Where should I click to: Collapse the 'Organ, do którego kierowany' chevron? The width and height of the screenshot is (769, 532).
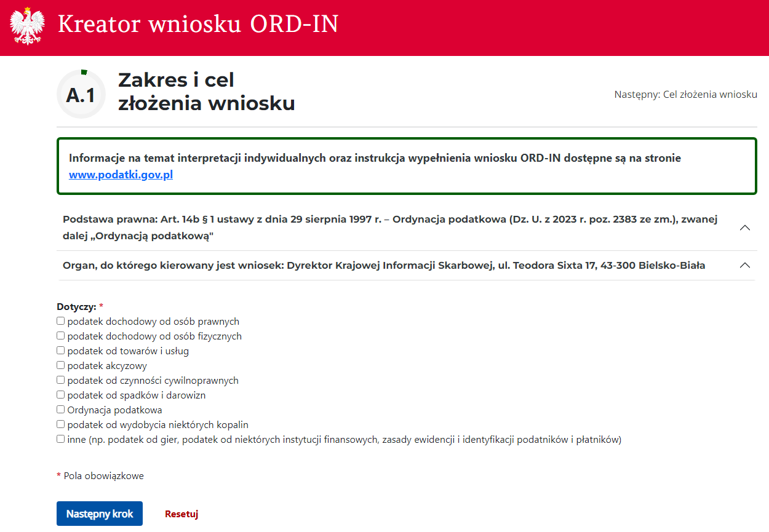coord(744,266)
